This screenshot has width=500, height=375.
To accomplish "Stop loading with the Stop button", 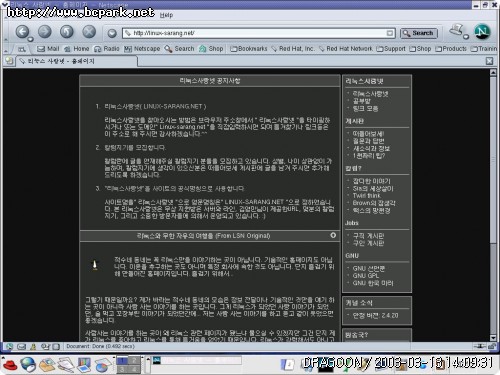I will click(x=89, y=32).
